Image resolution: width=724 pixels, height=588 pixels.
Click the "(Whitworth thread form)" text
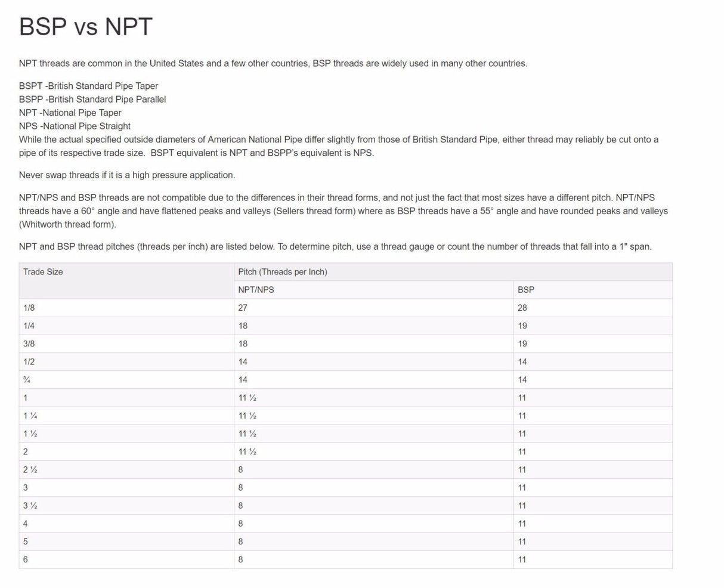(x=67, y=224)
